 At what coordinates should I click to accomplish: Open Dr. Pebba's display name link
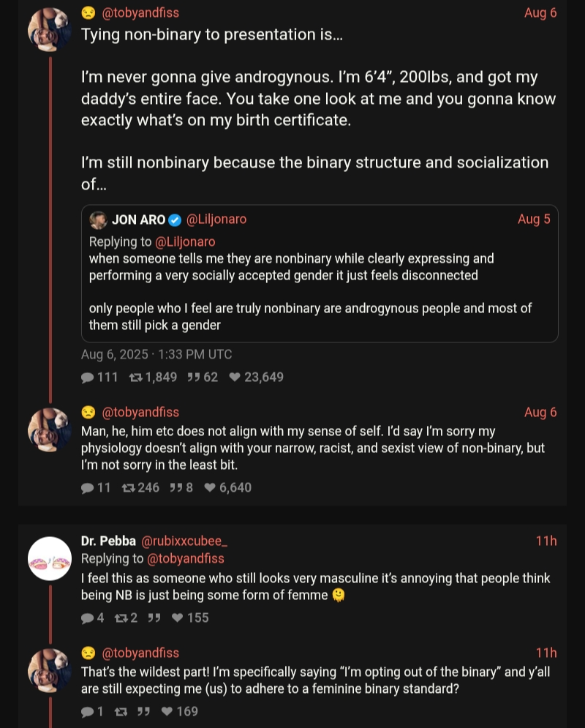[x=108, y=541]
